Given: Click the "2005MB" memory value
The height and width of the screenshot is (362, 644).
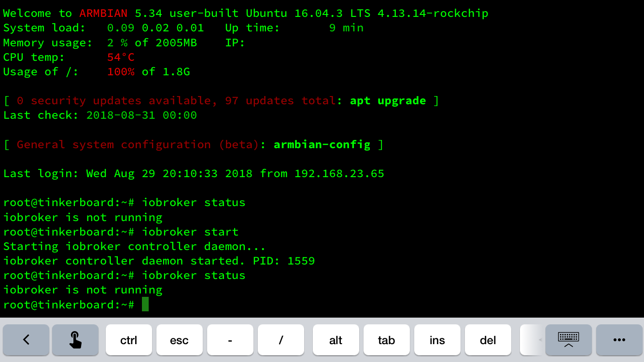Looking at the screenshot, I should [x=176, y=42].
